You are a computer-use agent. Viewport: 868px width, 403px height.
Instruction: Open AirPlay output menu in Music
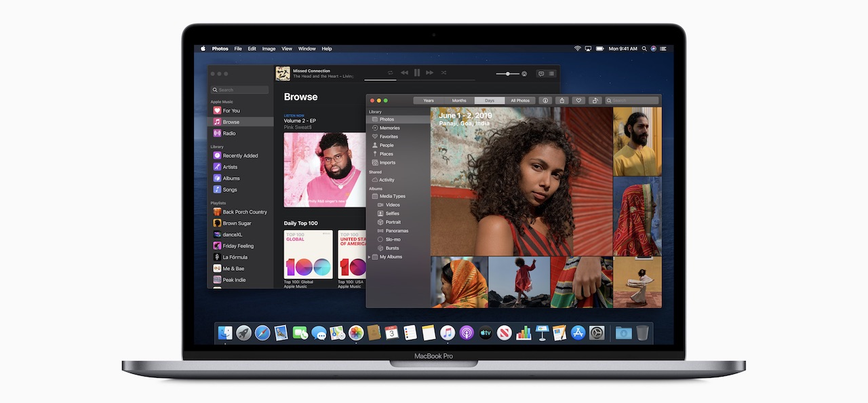tap(526, 73)
